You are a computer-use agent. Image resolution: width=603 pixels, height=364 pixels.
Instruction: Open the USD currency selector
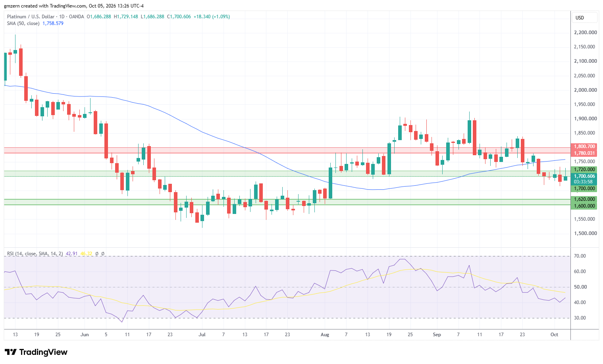(x=584, y=17)
